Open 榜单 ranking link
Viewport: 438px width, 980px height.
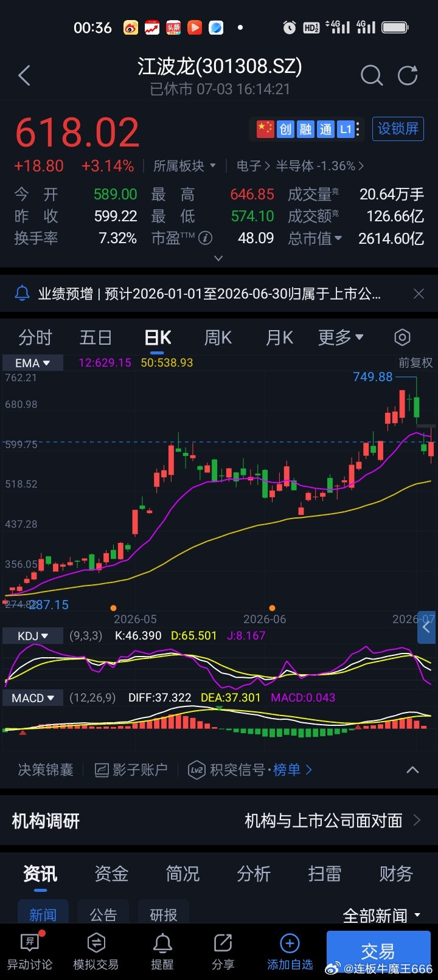click(x=292, y=770)
